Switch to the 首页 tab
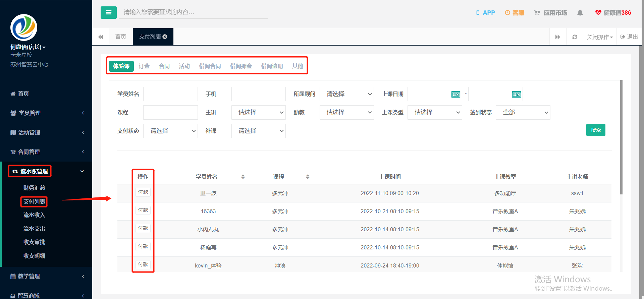The height and width of the screenshot is (299, 644). coord(121,37)
